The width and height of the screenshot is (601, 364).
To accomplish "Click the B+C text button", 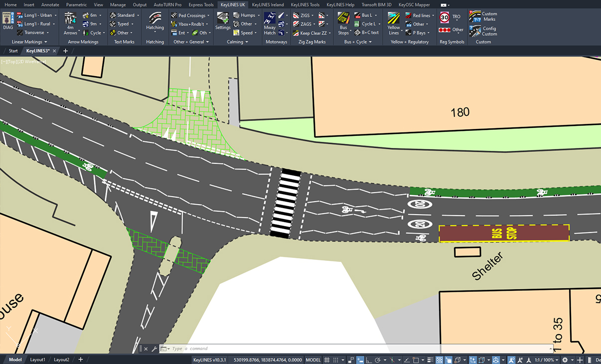I will click(369, 32).
